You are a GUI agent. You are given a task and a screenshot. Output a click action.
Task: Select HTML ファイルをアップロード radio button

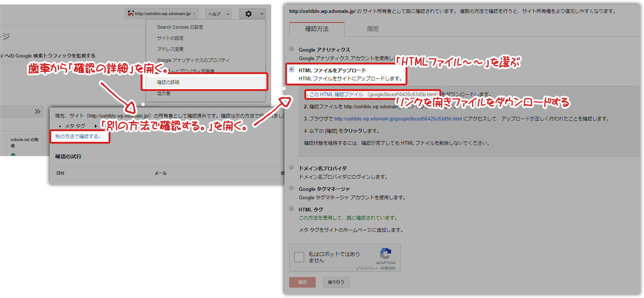[x=291, y=69]
